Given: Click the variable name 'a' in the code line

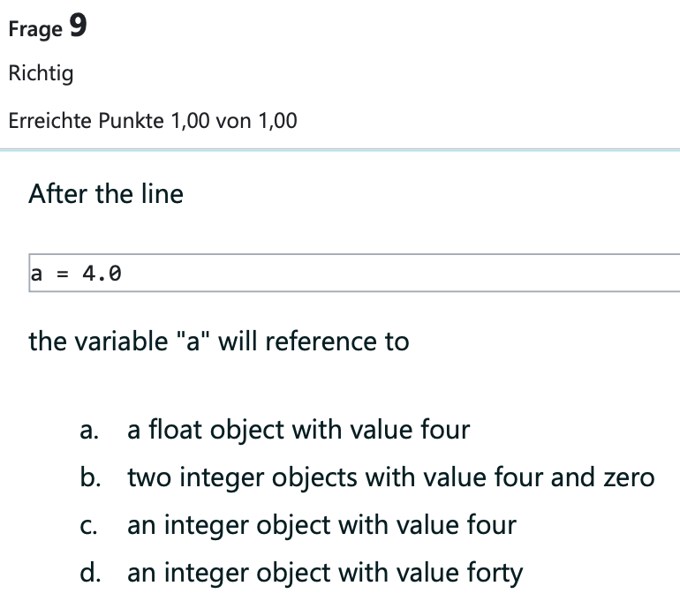Looking at the screenshot, I should click(x=36, y=274).
